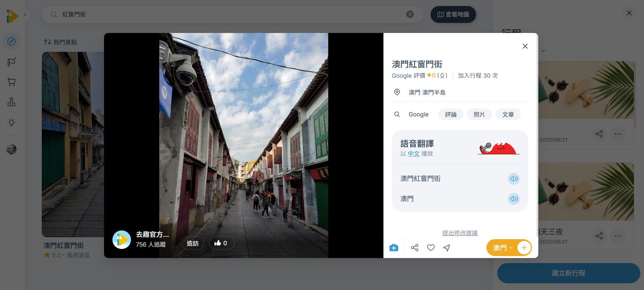The height and width of the screenshot is (290, 644).
Task: Expand the left sidebar with chevron
Action: [25, 14]
